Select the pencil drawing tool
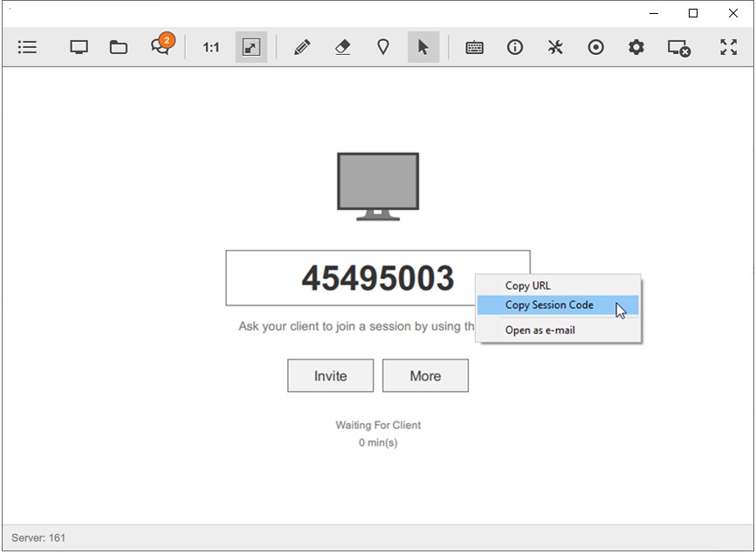The image size is (756, 554). pos(302,47)
